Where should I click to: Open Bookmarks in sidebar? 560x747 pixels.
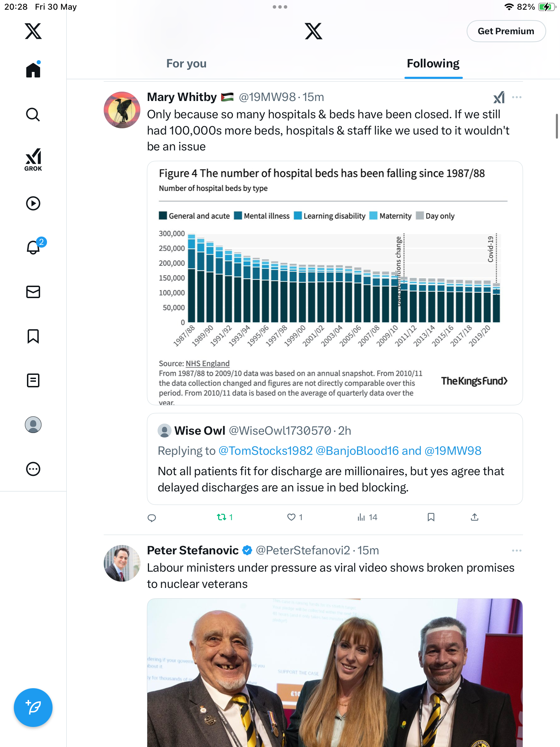[x=33, y=336]
